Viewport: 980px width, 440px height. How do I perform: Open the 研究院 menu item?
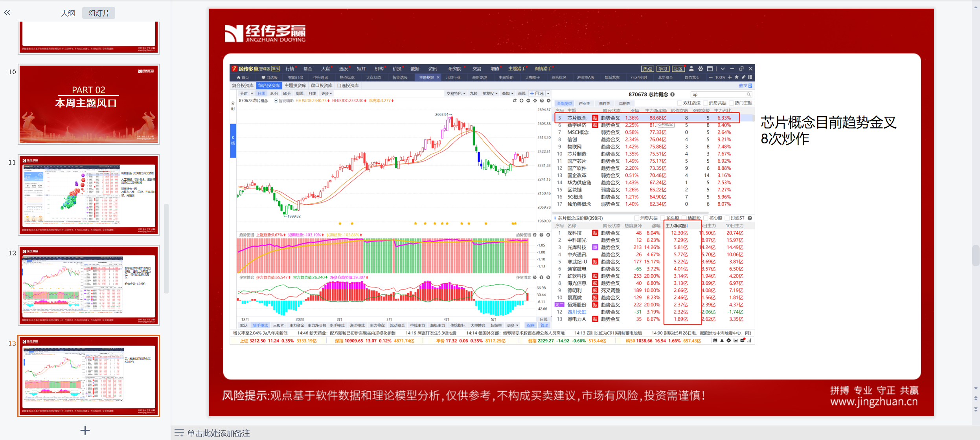point(454,69)
